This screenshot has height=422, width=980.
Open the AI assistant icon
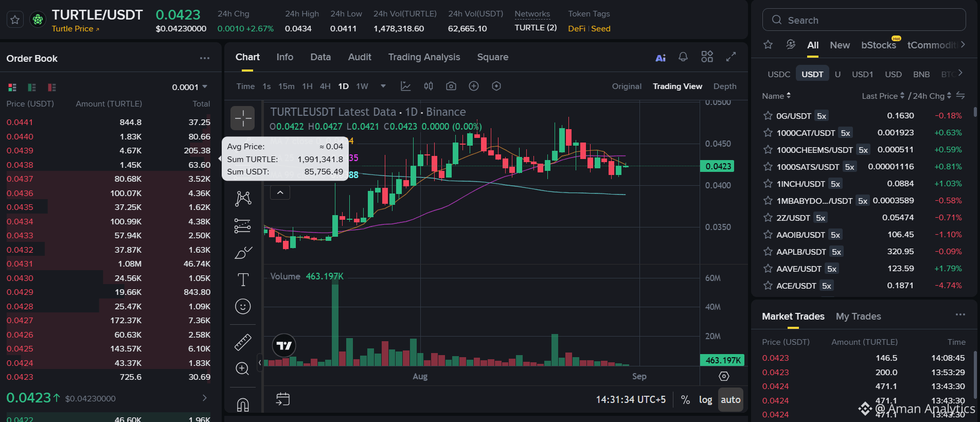tap(661, 58)
